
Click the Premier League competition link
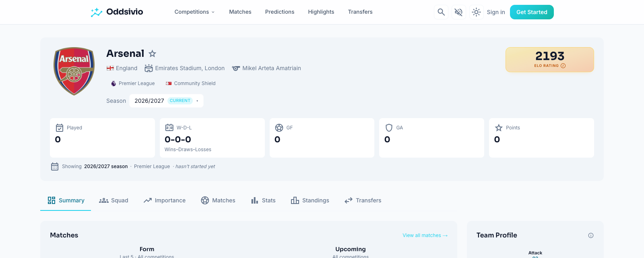133,83
